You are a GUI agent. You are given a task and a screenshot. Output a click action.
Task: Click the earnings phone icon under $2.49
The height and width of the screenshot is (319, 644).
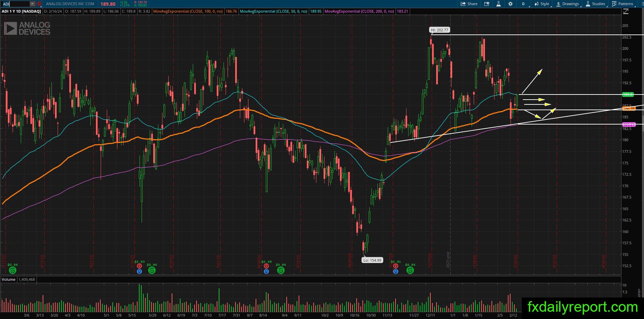(x=266, y=266)
